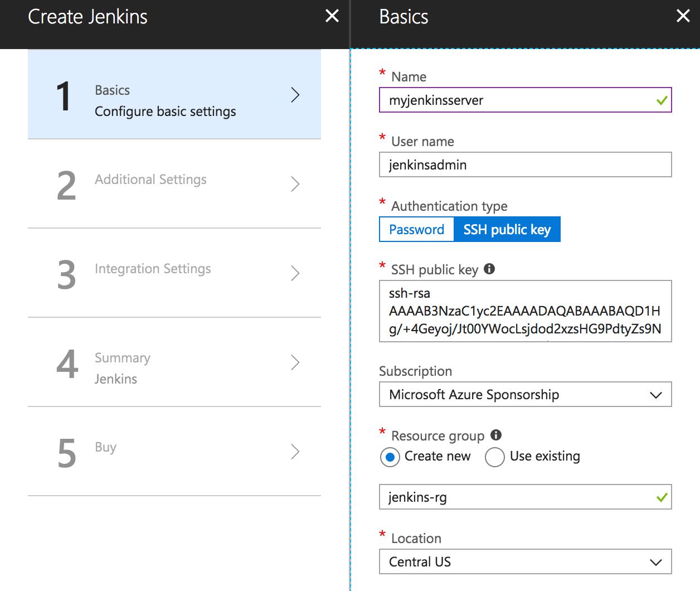Click resource group name field jenkins-rg

(x=525, y=497)
